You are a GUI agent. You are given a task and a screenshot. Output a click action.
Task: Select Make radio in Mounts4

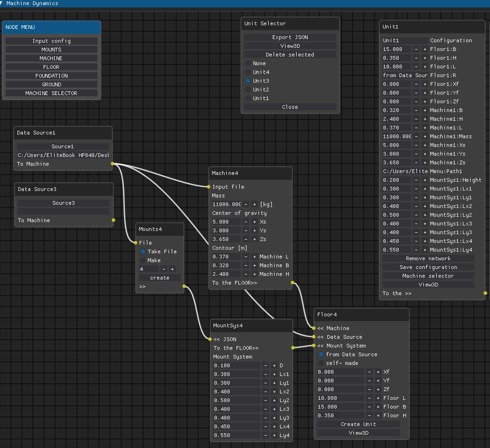click(142, 260)
